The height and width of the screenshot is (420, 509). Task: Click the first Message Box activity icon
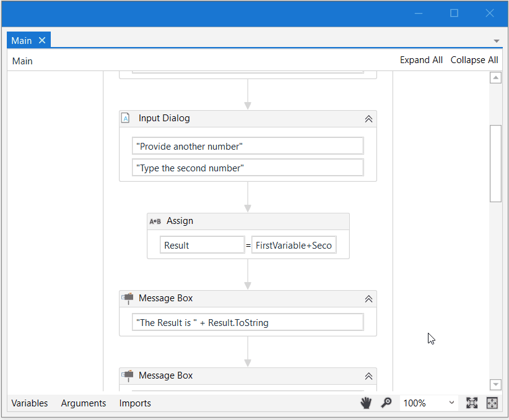pyautogui.click(x=128, y=298)
